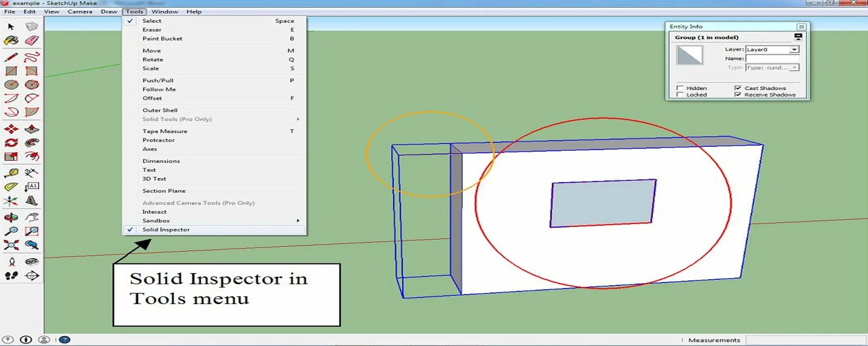Select Tape Measure menu entry
The height and width of the screenshot is (346, 868).
click(x=214, y=131)
